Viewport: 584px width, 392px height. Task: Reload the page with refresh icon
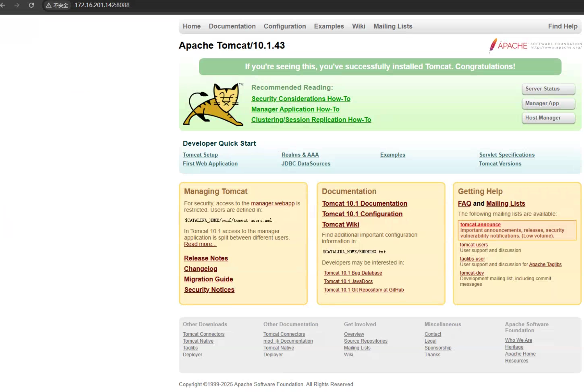[x=31, y=5]
